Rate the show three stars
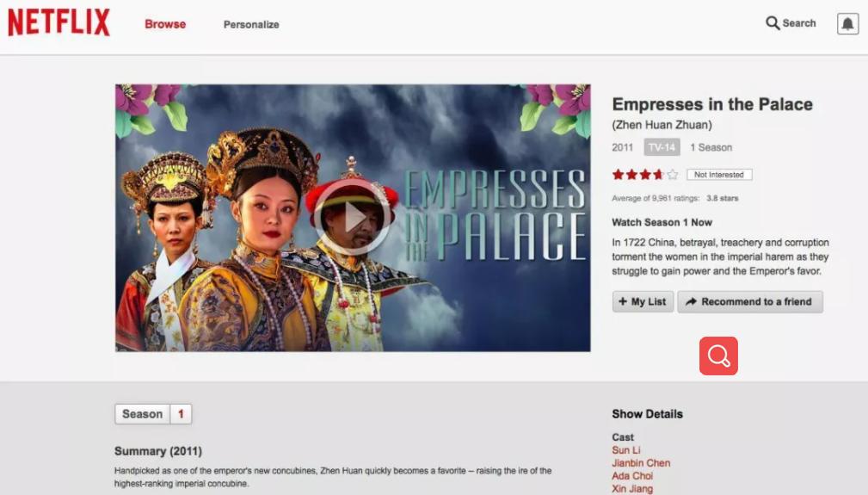 (645, 175)
